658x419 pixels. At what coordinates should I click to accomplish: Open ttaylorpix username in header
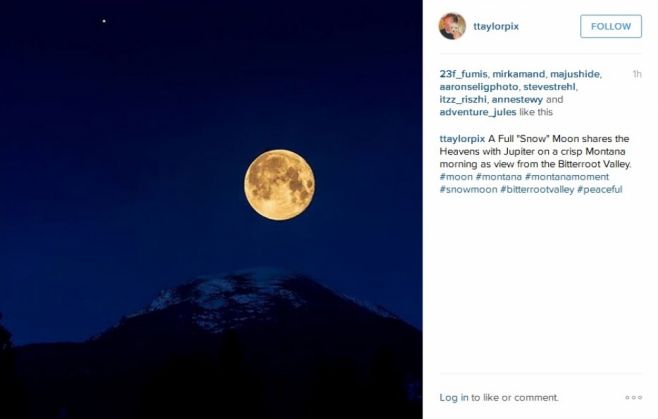496,26
